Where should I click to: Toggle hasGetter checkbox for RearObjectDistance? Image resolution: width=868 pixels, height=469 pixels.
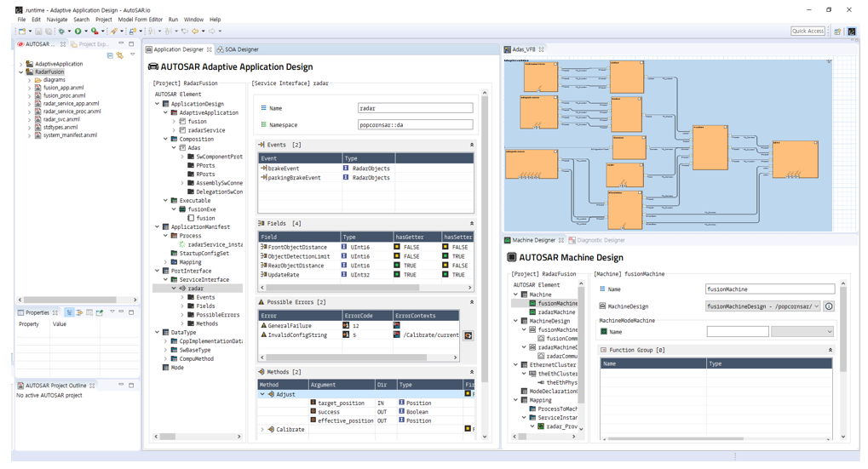coord(397,266)
